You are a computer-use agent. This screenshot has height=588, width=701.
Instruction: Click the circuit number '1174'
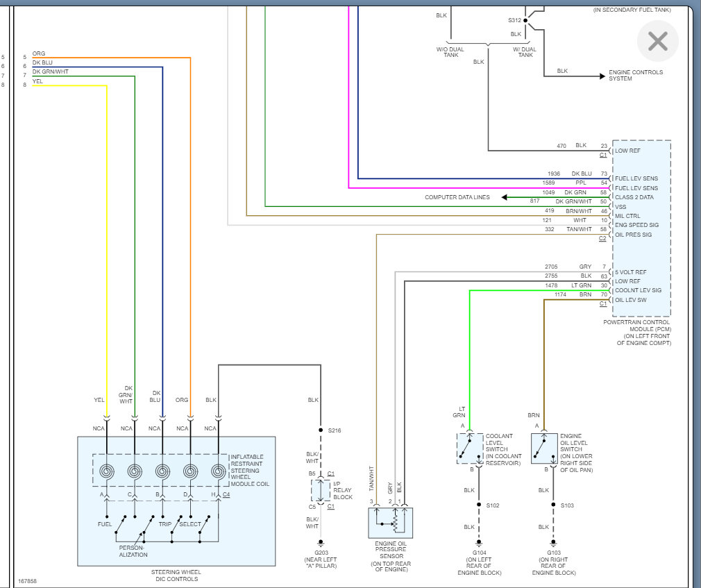[560, 294]
